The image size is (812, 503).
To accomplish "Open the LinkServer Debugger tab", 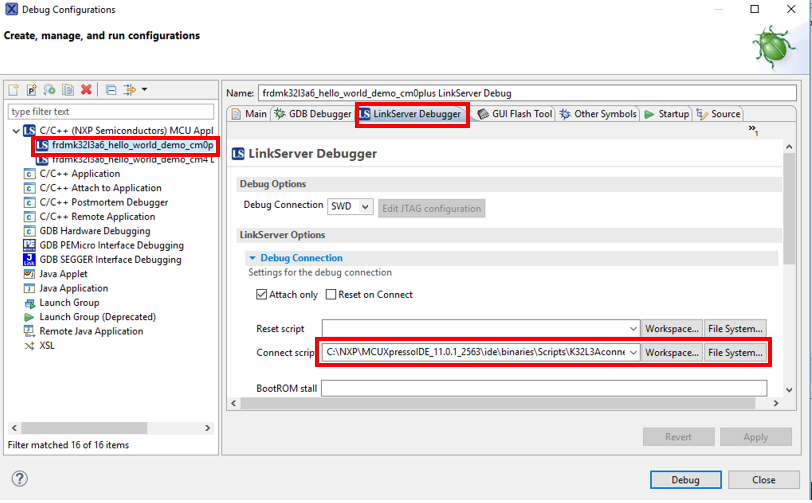I will (411, 114).
